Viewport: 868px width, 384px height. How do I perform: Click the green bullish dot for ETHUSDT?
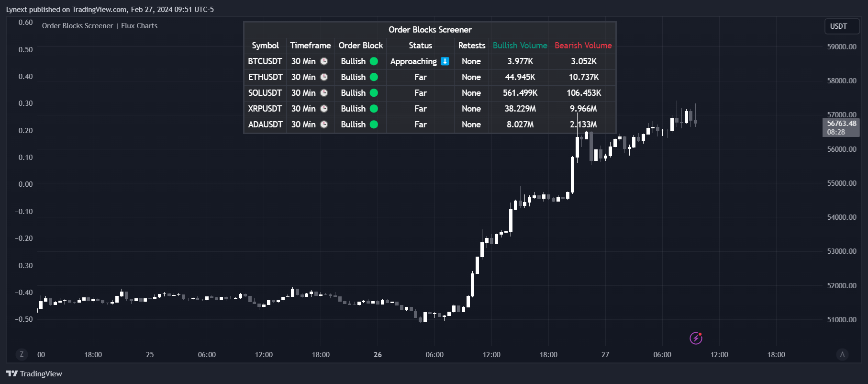tap(374, 77)
